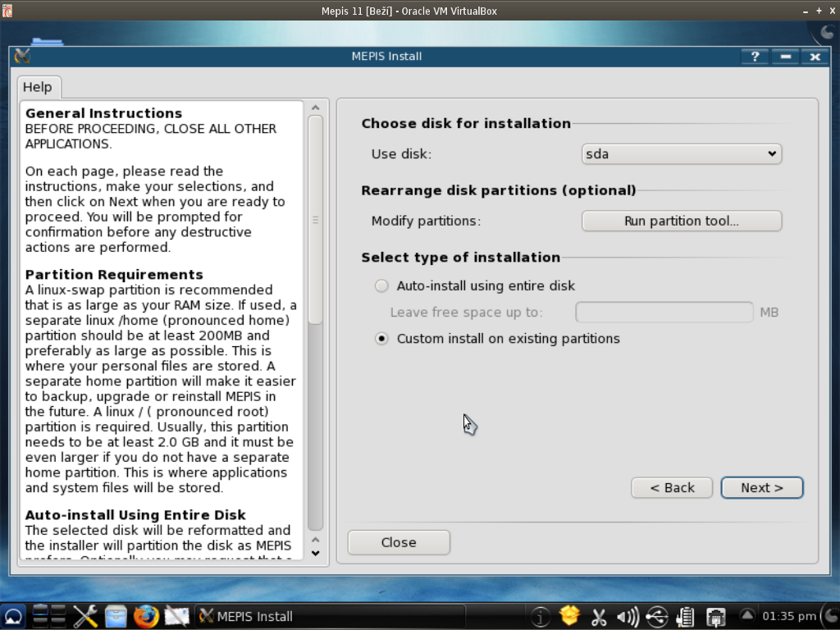Click the VirtualBox icon in the title bar
The height and width of the screenshot is (630, 840).
(x=7, y=11)
